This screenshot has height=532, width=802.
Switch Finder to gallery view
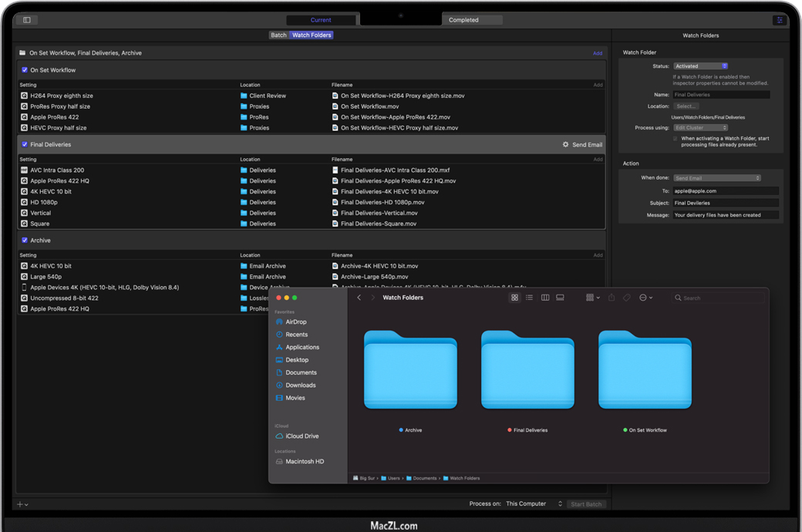(x=561, y=298)
